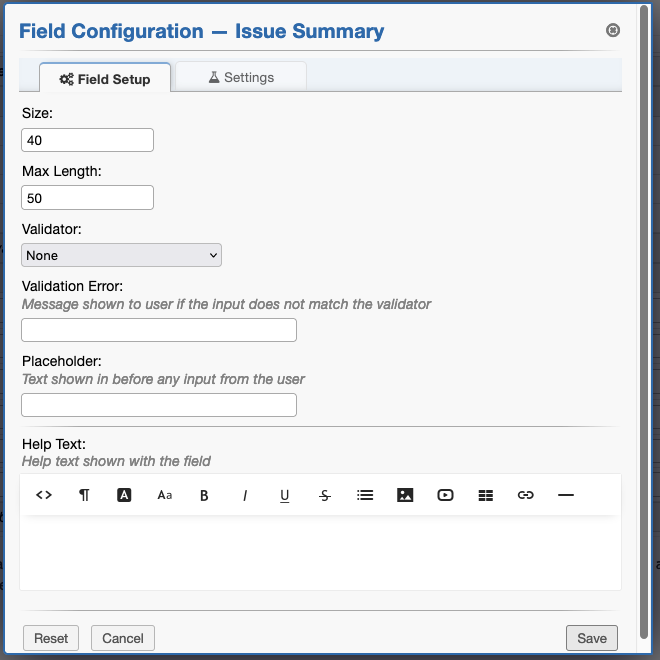The image size is (660, 660).
Task: Apply italic formatting in Help Text
Action: [245, 495]
